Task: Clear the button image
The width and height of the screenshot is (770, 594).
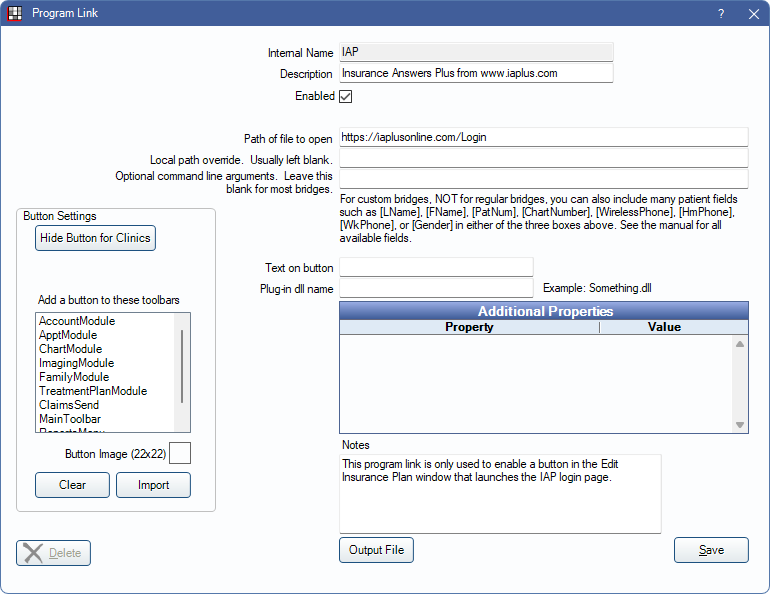Action: pyautogui.click(x=72, y=485)
